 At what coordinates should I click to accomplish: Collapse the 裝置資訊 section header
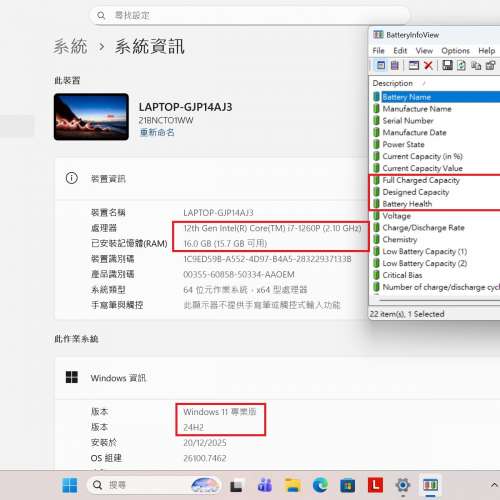(x=211, y=179)
